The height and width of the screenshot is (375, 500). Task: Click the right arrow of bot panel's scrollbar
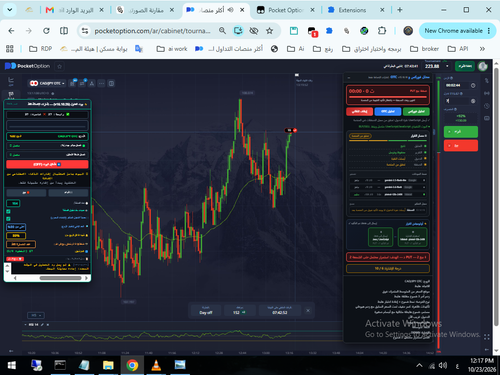[86, 278]
